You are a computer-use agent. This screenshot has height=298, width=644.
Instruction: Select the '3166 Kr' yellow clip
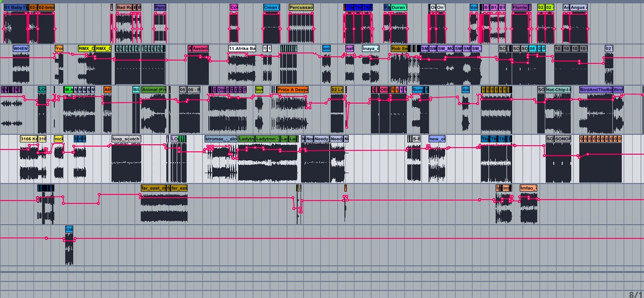click(x=29, y=139)
